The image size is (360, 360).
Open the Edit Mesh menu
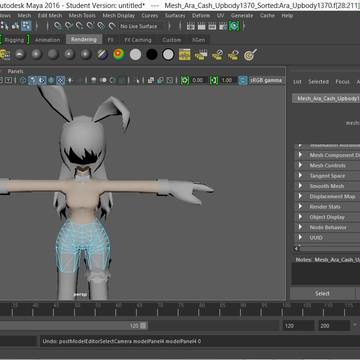[49, 16]
